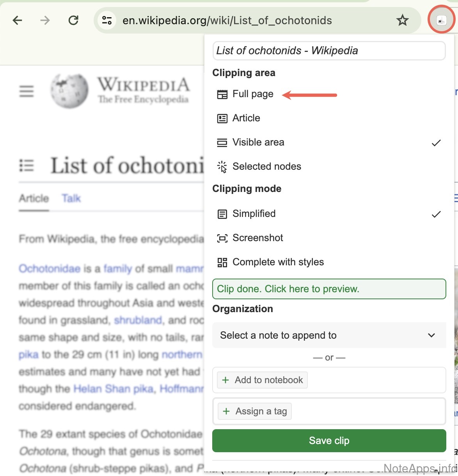
Task: Open site information icon in address bar
Action: click(107, 20)
